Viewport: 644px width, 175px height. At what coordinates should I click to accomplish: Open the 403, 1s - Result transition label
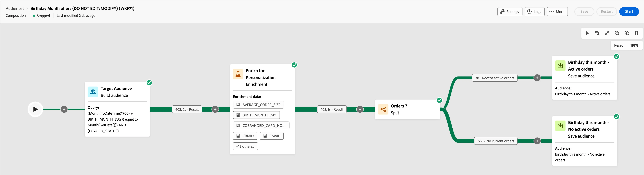pyautogui.click(x=332, y=109)
